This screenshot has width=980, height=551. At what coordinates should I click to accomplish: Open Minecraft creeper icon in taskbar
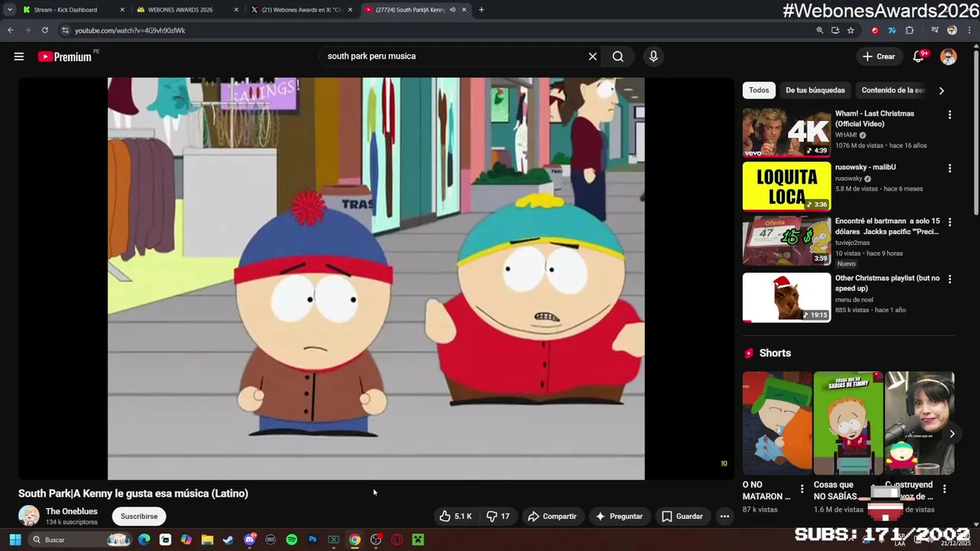(418, 540)
